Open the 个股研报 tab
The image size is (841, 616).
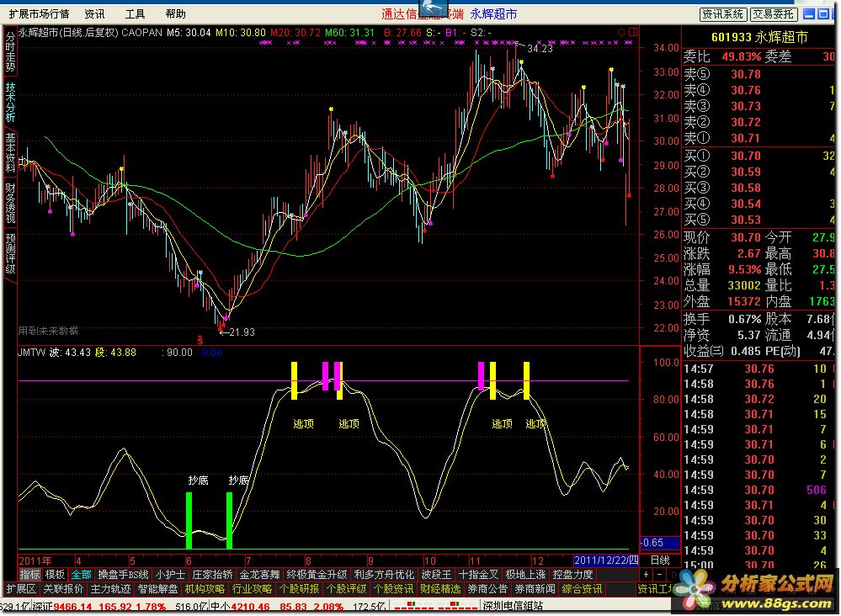pos(300,589)
